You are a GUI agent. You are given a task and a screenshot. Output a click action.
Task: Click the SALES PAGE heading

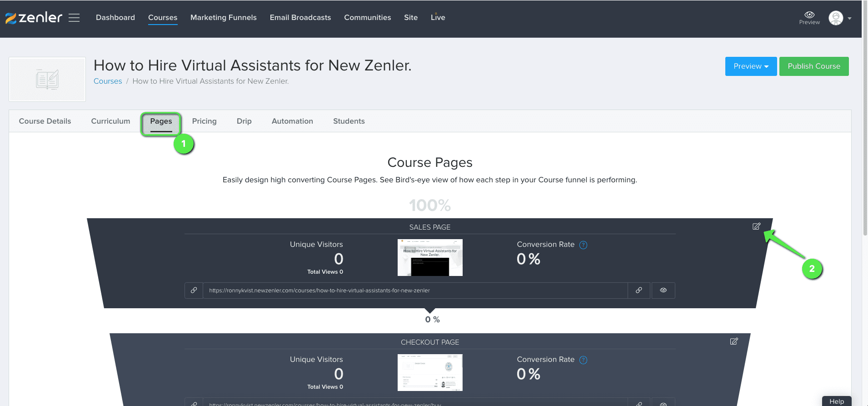(x=430, y=227)
